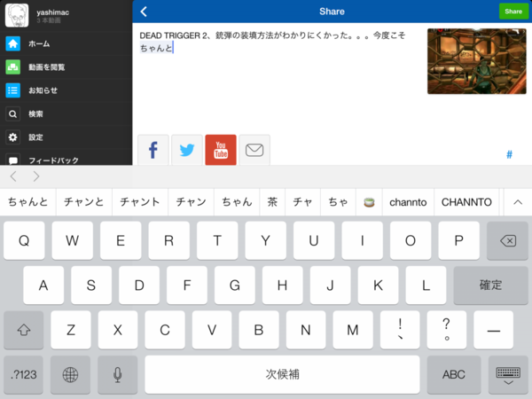Tap the M key
Image resolution: width=532 pixels, height=399 pixels.
[x=353, y=330]
